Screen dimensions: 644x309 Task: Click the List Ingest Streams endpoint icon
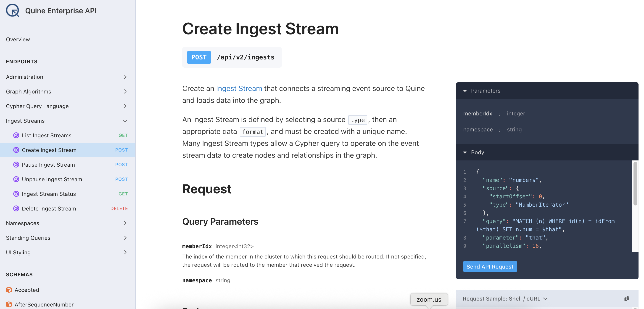16,135
